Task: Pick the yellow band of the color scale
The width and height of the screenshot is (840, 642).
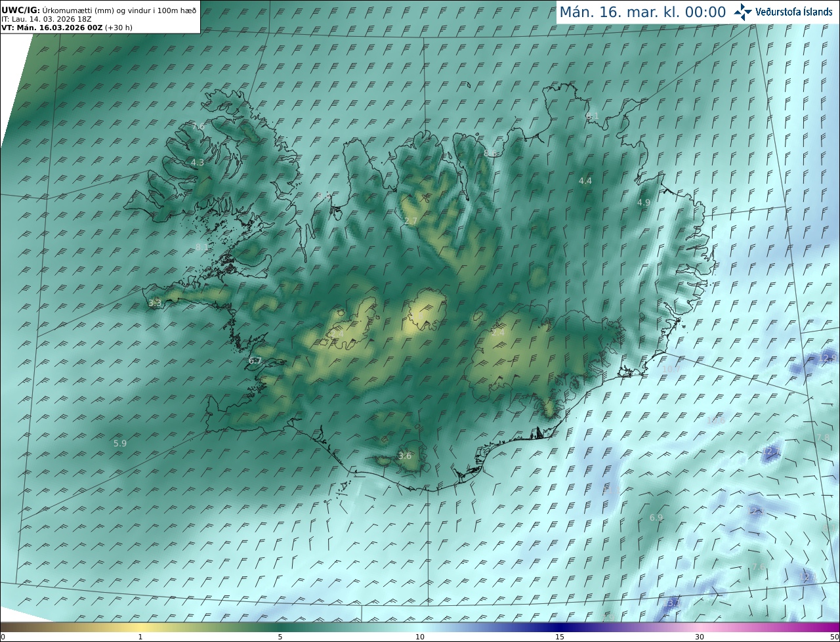Action: pyautogui.click(x=140, y=627)
